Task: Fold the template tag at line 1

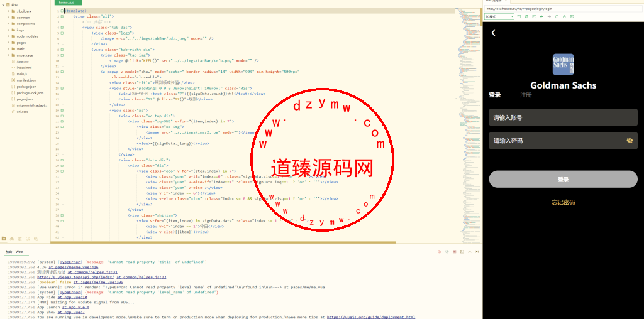Action: tap(62, 11)
